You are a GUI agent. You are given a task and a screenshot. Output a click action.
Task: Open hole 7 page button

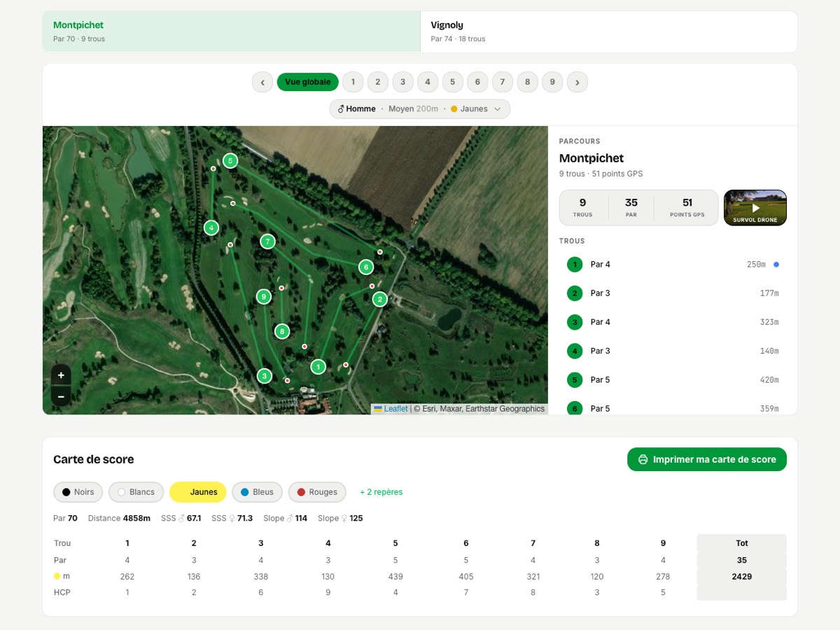tap(503, 82)
